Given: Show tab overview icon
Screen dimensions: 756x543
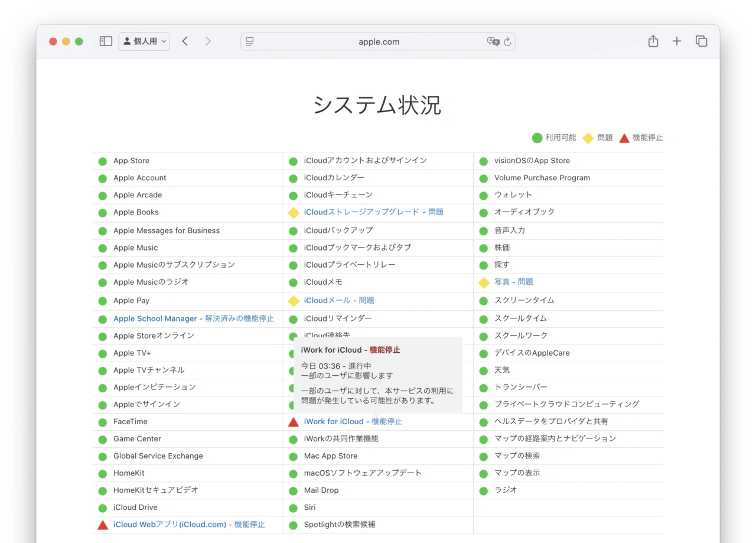Looking at the screenshot, I should [701, 41].
